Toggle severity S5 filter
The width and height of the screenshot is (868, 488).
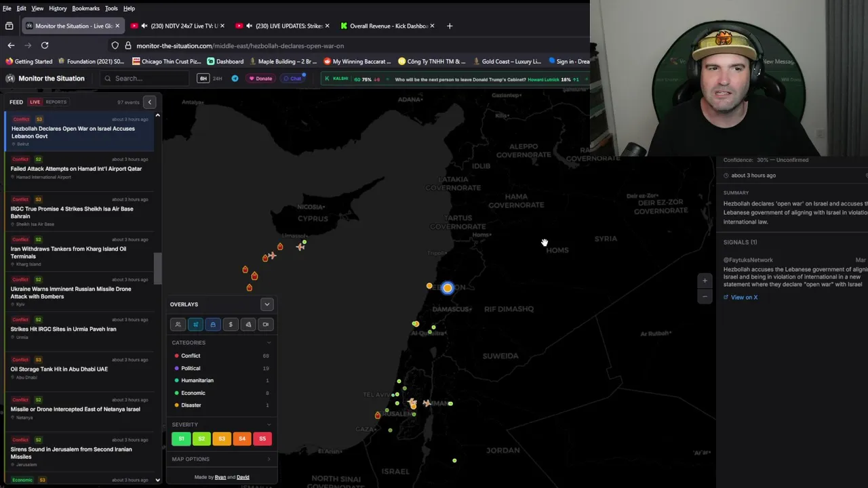pyautogui.click(x=262, y=439)
